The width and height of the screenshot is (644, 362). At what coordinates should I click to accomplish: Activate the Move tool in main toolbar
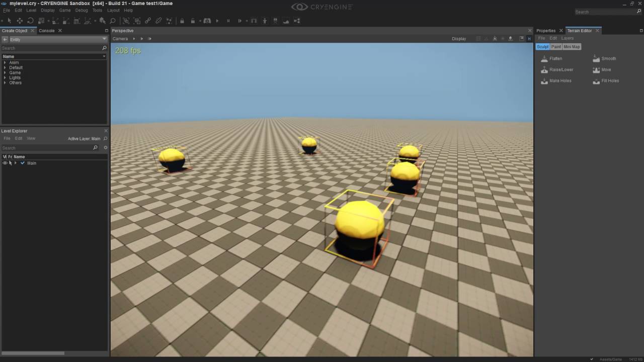pyautogui.click(x=20, y=21)
